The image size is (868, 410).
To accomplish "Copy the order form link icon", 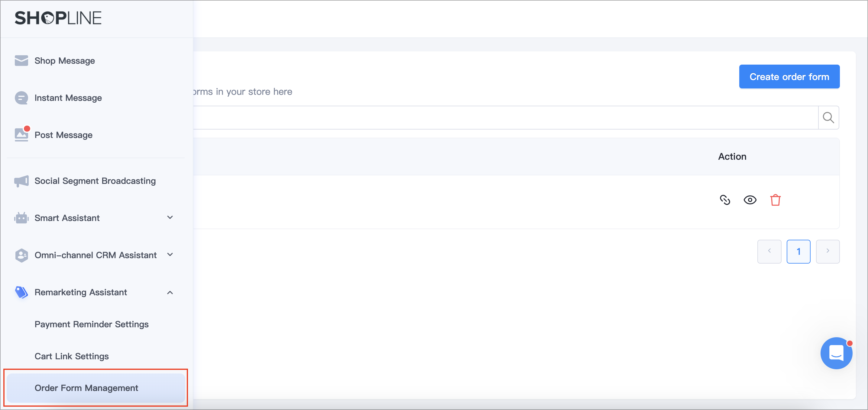I will click(725, 200).
